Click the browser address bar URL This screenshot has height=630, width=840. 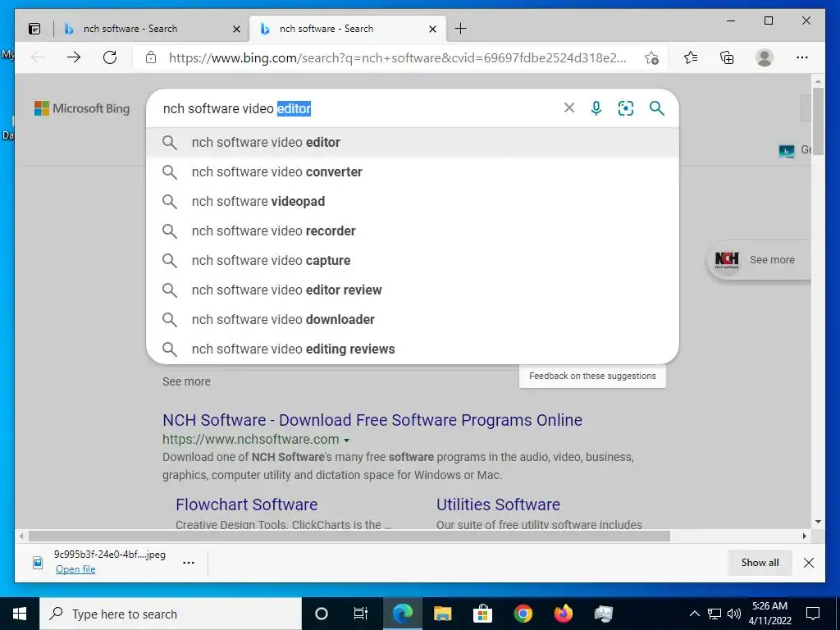398,58
